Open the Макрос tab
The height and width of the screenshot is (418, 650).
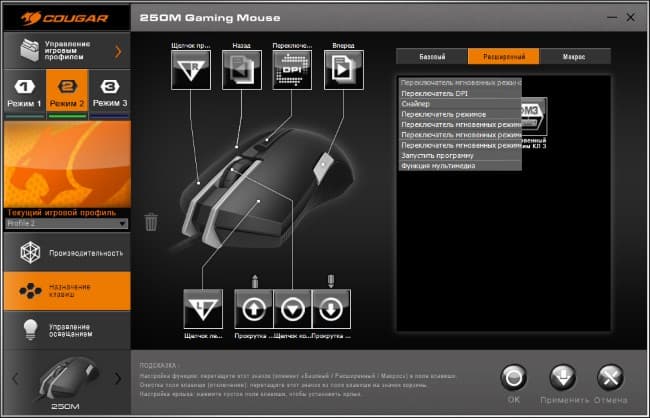point(575,56)
